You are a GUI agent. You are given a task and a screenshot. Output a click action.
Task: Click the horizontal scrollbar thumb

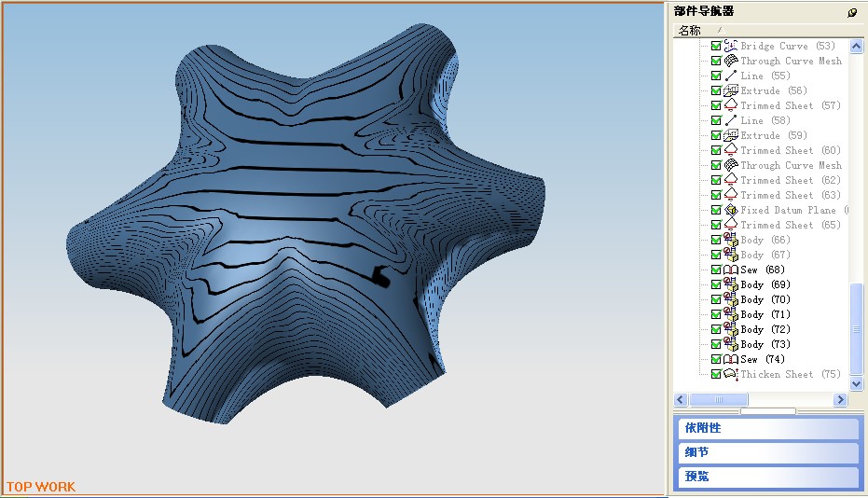[x=719, y=399]
